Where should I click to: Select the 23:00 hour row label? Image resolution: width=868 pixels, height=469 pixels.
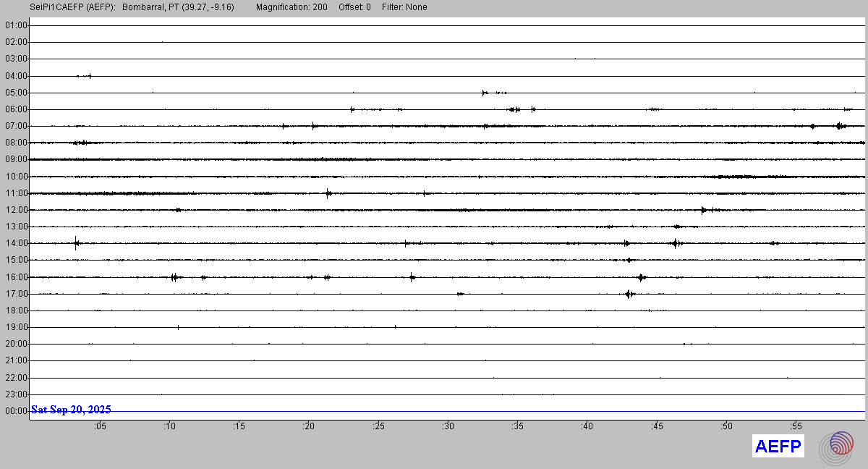pos(15,394)
